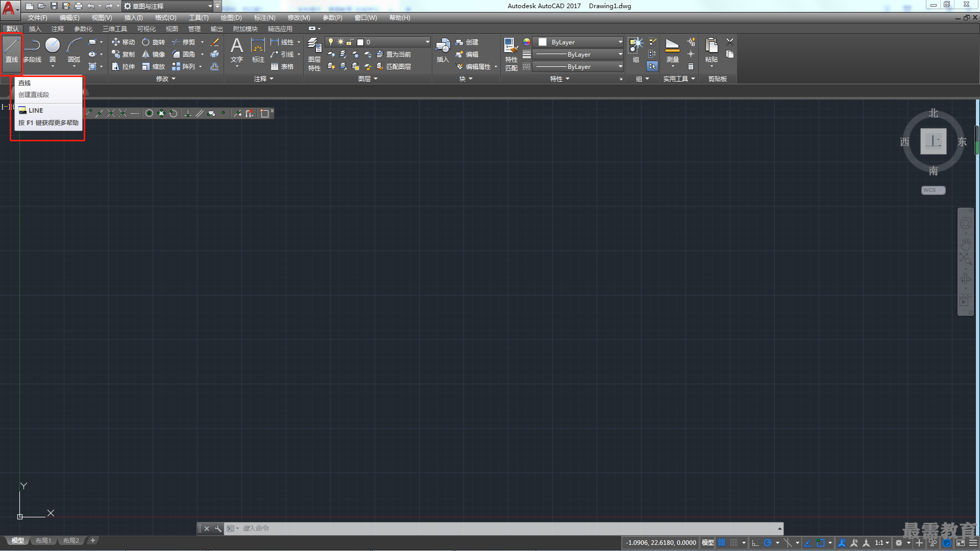Switch to the 布局1 layout tab
Screen dimensions: 980x551
[43, 541]
